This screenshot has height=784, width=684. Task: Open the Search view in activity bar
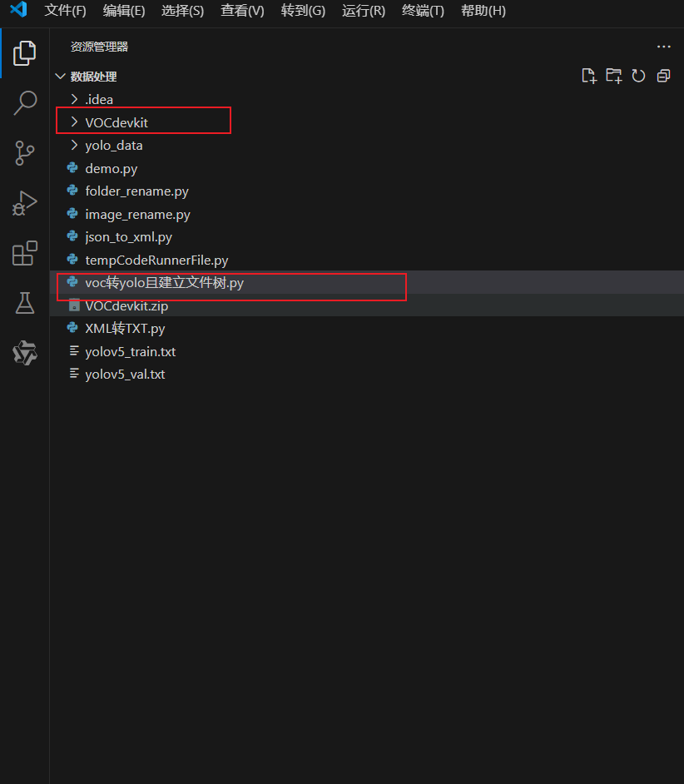pos(24,102)
